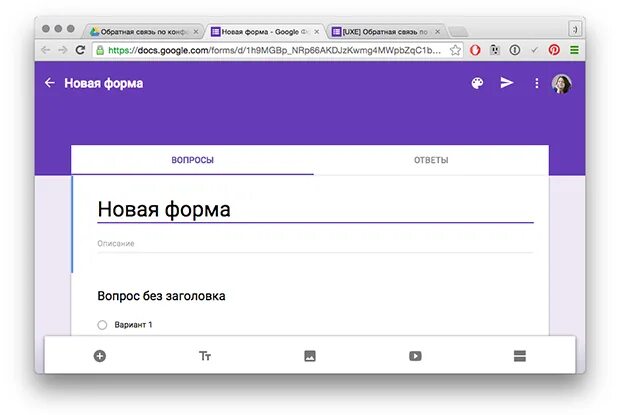Click the circled info extension icon

[514, 50]
